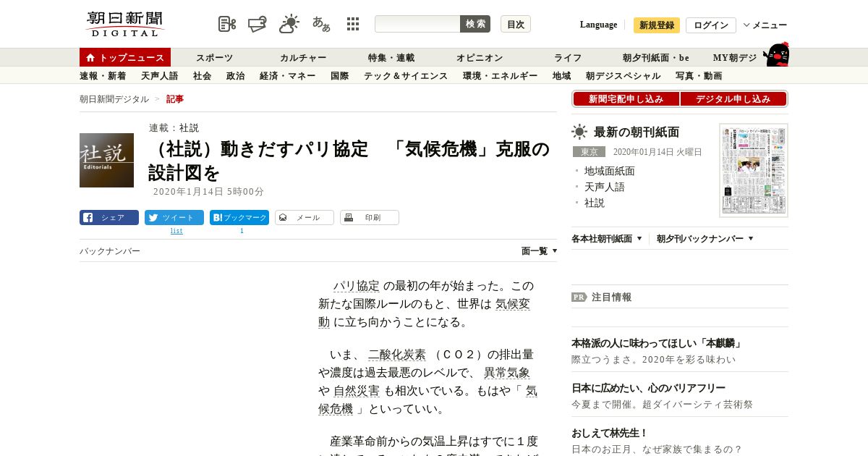Open 速報・新着 submenu item
Viewport: 868px width, 456px height.
pos(103,76)
